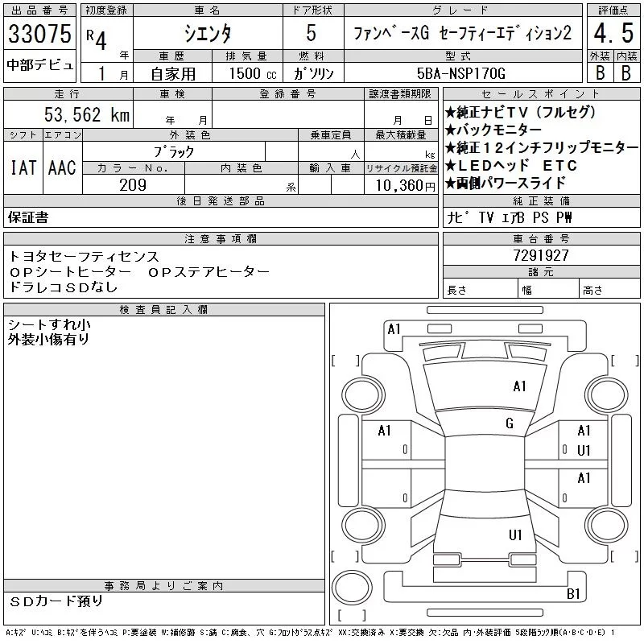This screenshot has width=644, height=644.
Task: Click the 保証書 entry under 後日発送部品
Action: pos(28,217)
